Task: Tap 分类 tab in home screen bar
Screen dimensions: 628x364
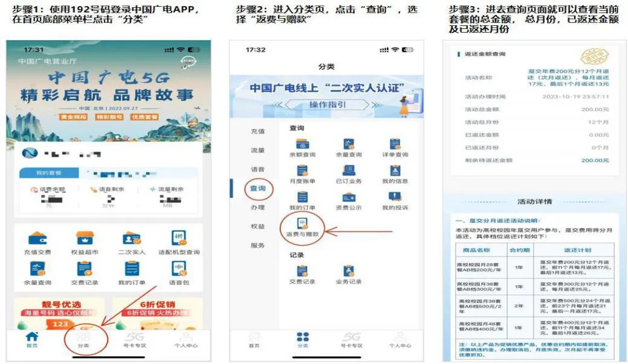Action: [x=83, y=340]
